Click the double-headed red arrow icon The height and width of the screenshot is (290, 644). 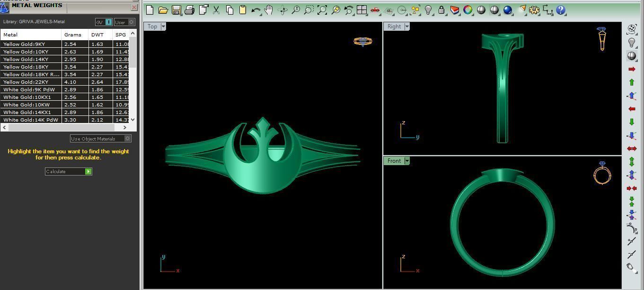632,149
